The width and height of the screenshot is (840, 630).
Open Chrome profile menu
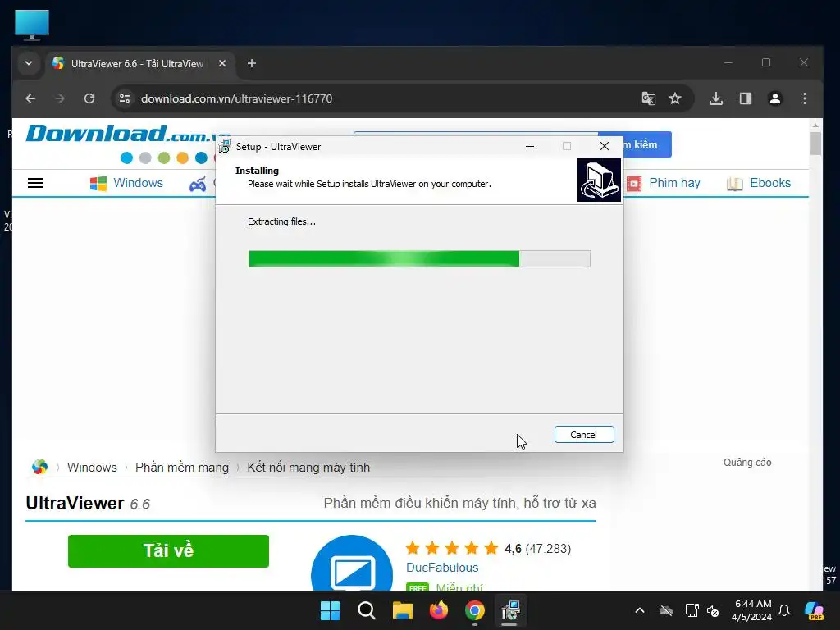pos(774,98)
